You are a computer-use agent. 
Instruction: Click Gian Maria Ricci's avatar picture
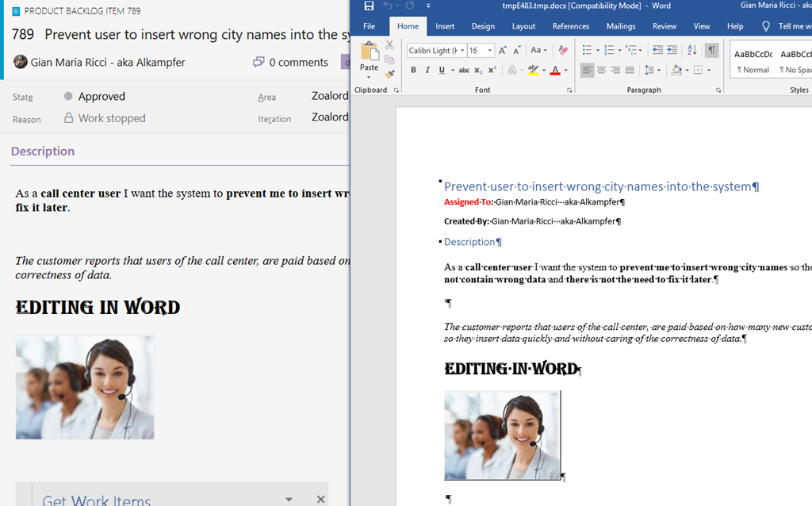point(20,61)
